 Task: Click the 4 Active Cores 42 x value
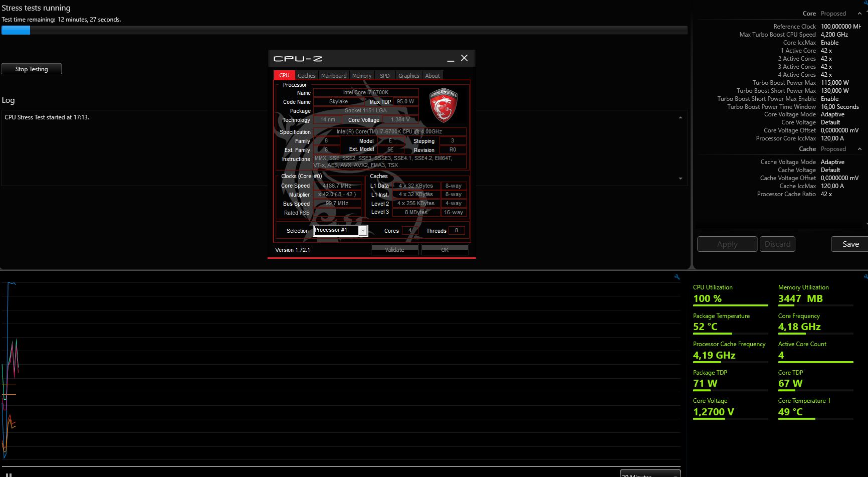pos(826,75)
